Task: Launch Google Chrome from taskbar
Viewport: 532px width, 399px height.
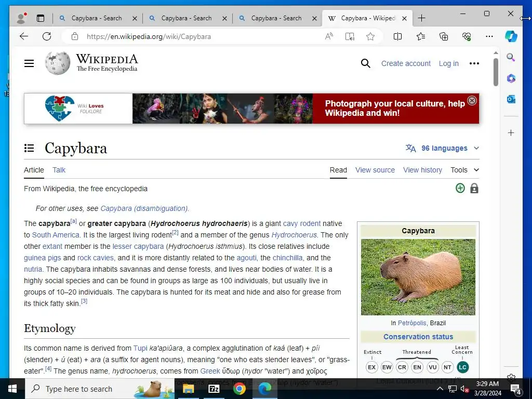Action: coord(239,389)
